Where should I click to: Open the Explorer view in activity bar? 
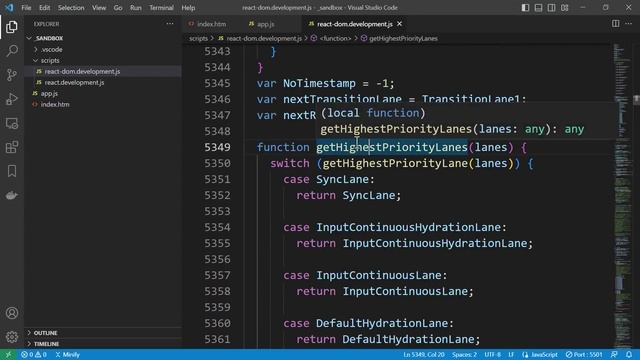[x=12, y=27]
